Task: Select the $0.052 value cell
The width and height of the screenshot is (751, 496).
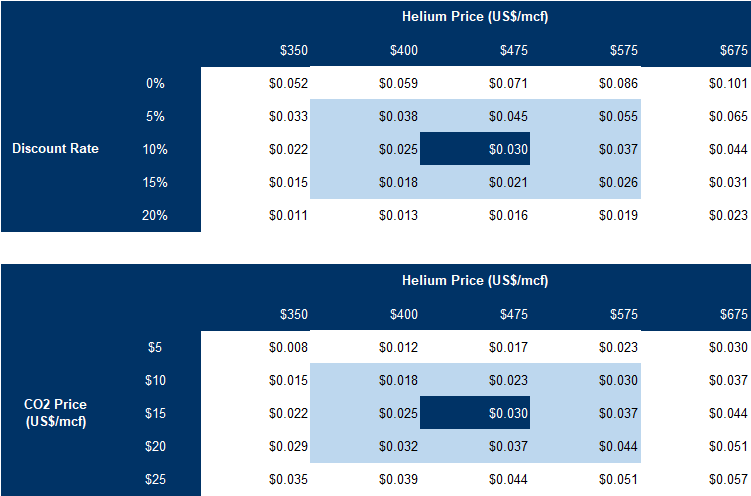Action: point(288,84)
